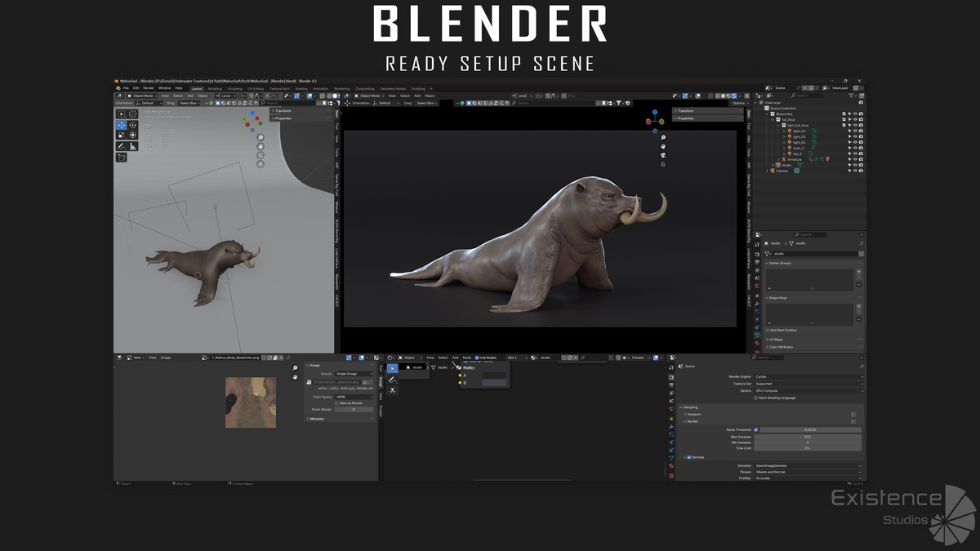Click the Options button in render viewport
The image size is (980, 551).
point(739,104)
